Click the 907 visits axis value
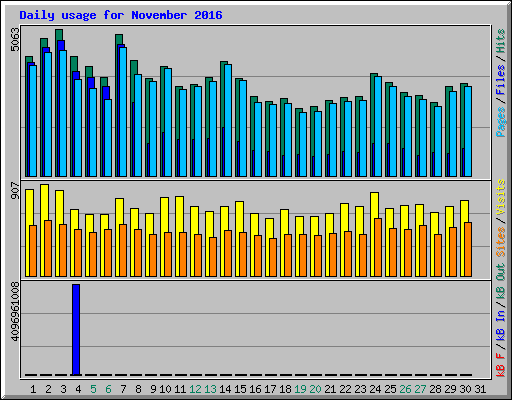Viewport: 512px width, 400px height. (x=15, y=190)
